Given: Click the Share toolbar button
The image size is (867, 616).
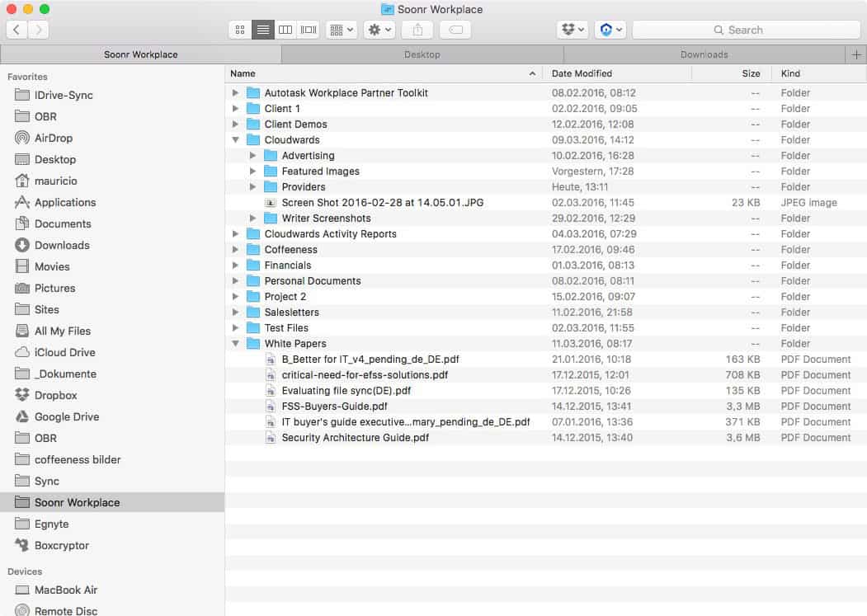Looking at the screenshot, I should pos(417,30).
